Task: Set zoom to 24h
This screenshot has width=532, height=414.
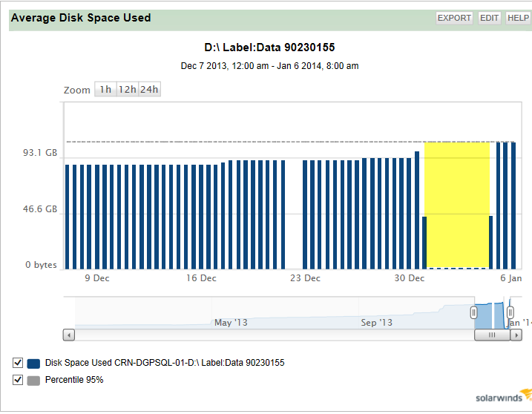Action: tap(149, 89)
